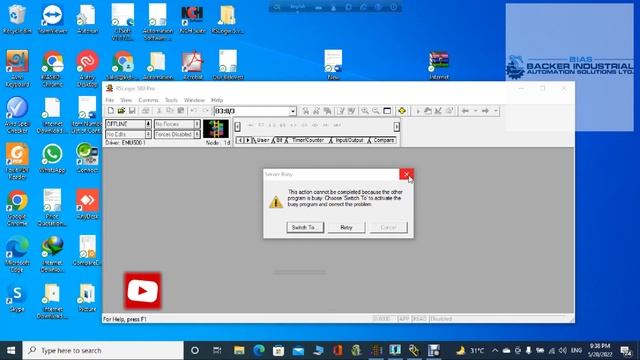Open the Tools menu

click(171, 100)
